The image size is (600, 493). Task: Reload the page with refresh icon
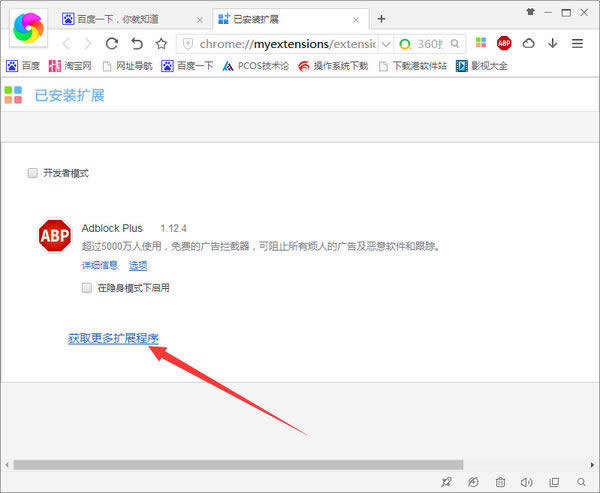click(112, 44)
